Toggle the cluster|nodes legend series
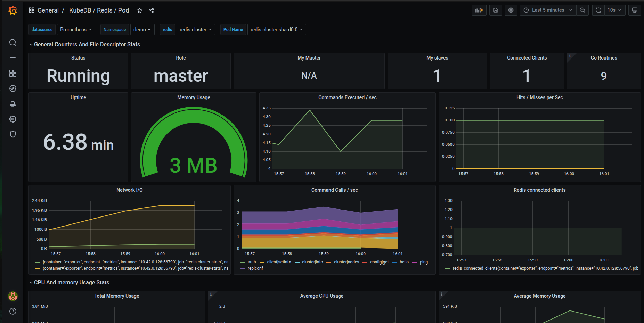The image size is (644, 323). coord(347,262)
